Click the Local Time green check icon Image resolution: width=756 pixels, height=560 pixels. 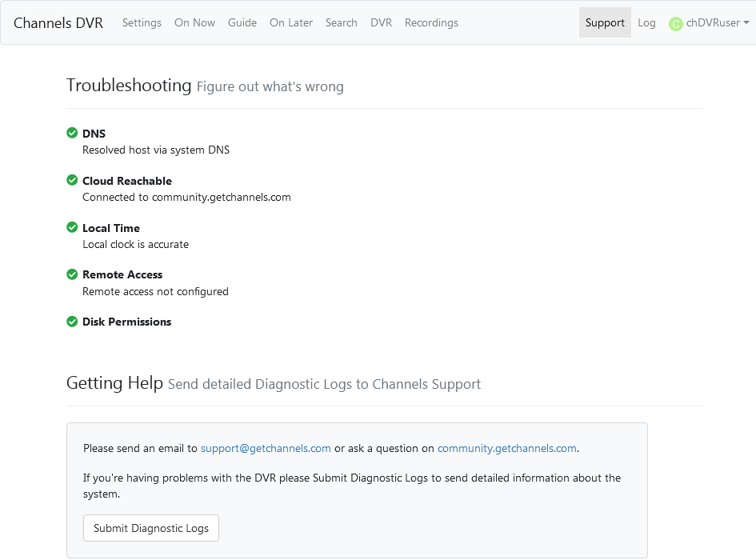tap(72, 228)
